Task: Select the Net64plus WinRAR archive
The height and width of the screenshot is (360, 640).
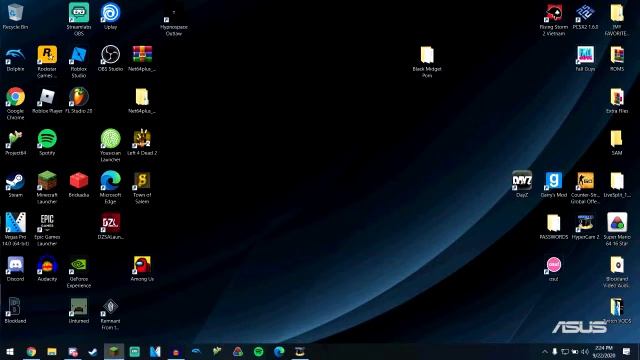Action: pyautogui.click(x=142, y=59)
